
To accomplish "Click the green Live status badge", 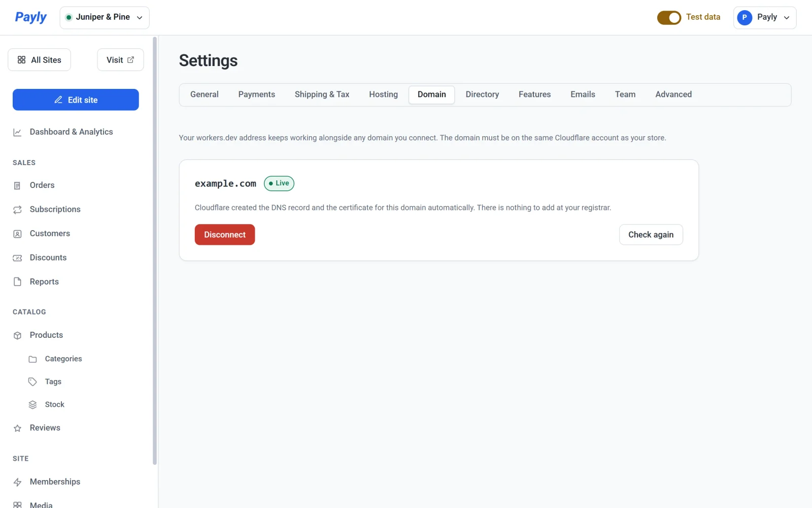I will click(x=279, y=183).
